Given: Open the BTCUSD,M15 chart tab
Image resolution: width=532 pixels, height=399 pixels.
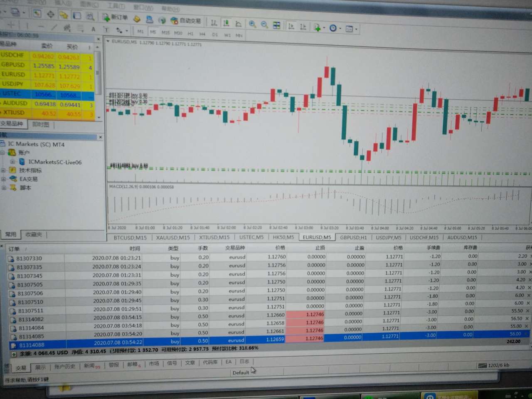Looking at the screenshot, I should (130, 238).
